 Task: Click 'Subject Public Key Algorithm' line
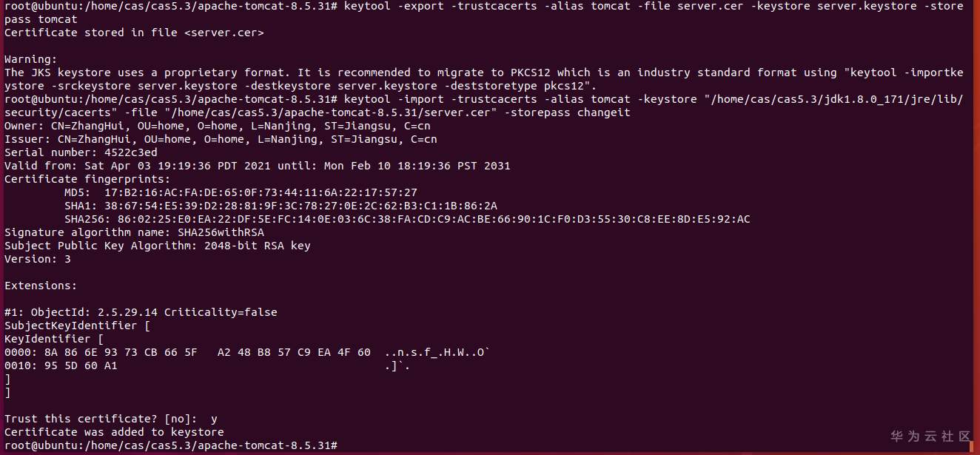(x=158, y=246)
